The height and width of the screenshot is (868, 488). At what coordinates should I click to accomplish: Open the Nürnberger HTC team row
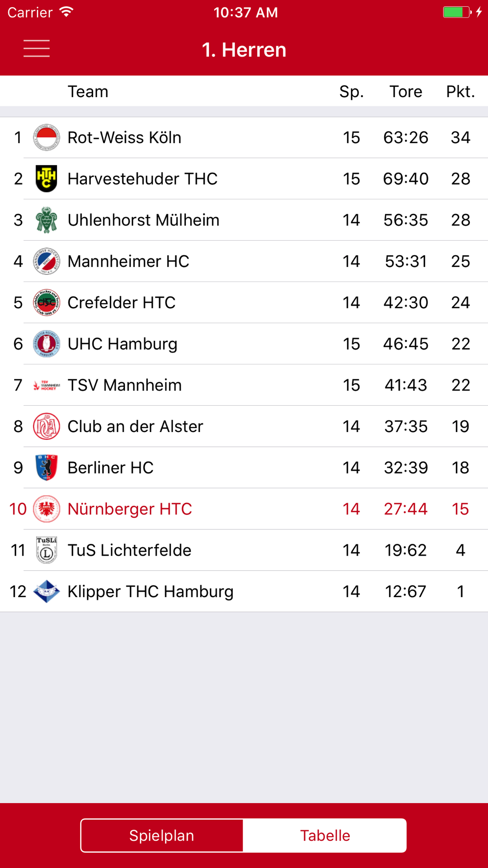(x=244, y=509)
